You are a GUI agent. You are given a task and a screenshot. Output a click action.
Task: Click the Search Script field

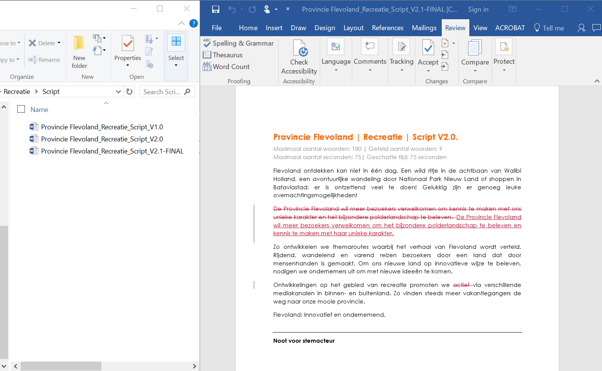point(167,91)
